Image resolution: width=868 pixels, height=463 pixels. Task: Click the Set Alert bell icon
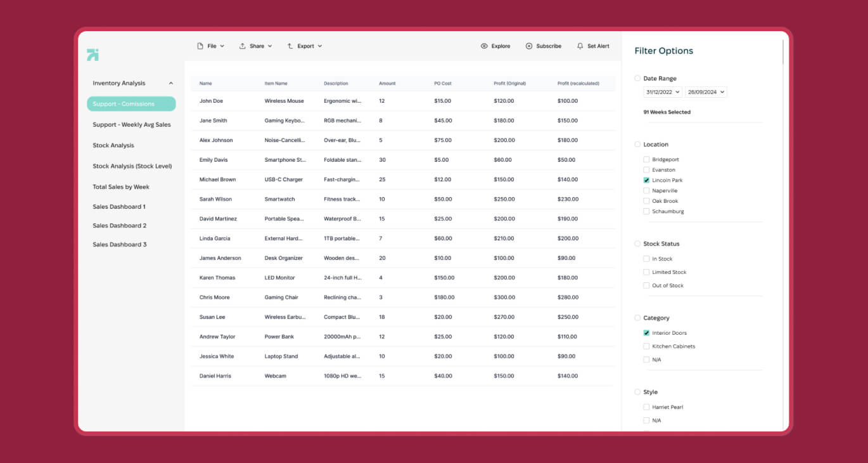580,46
